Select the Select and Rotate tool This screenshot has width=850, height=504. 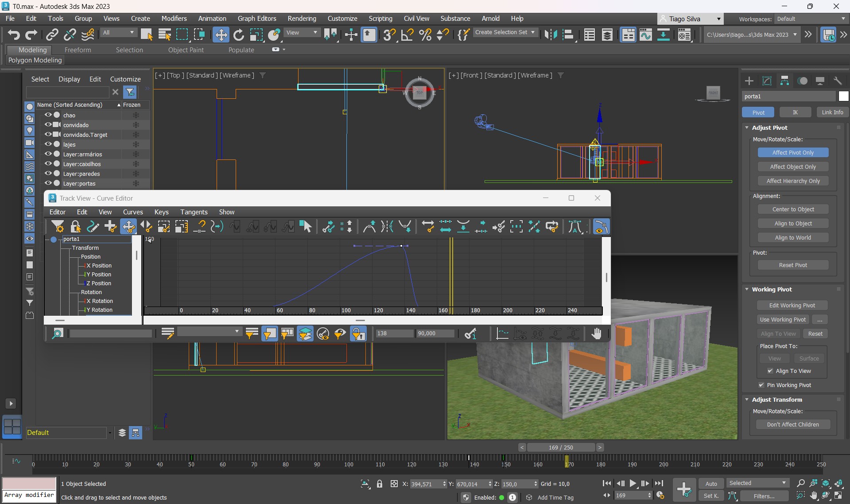click(x=238, y=35)
